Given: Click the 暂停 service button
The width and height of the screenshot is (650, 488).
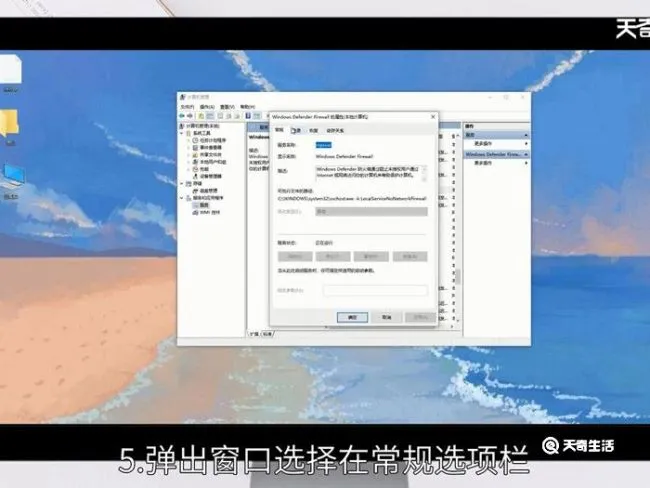Looking at the screenshot, I should point(371,257).
